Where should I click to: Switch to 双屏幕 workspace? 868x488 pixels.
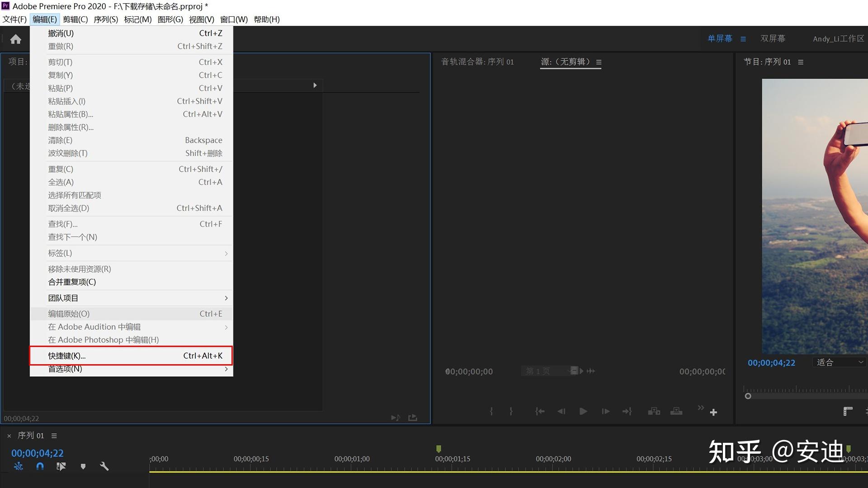[x=773, y=39]
